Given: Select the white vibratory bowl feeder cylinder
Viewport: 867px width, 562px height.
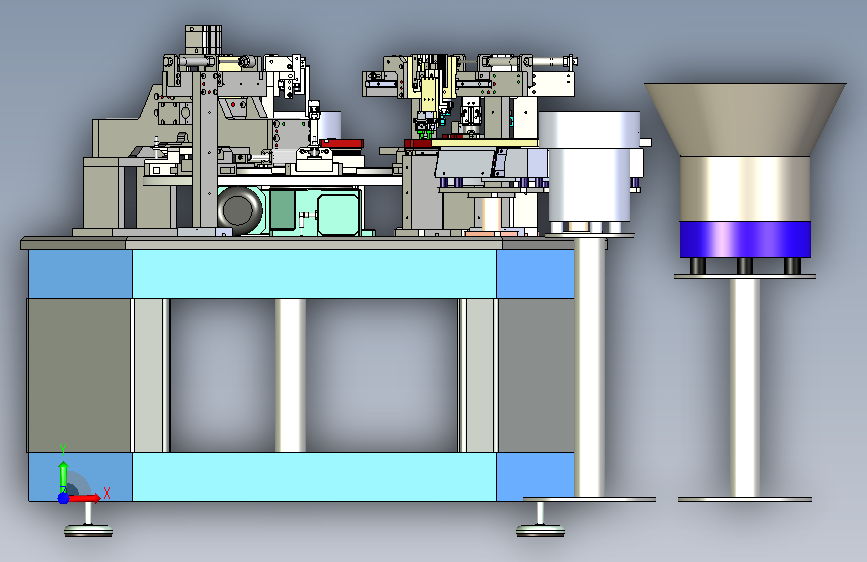Looking at the screenshot, I should pos(589,166).
